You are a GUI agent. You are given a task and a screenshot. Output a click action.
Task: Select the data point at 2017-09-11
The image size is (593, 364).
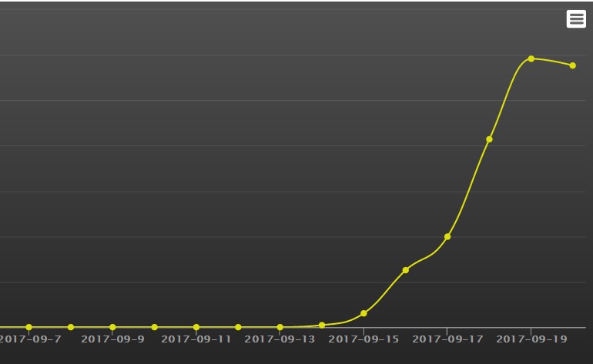click(196, 327)
